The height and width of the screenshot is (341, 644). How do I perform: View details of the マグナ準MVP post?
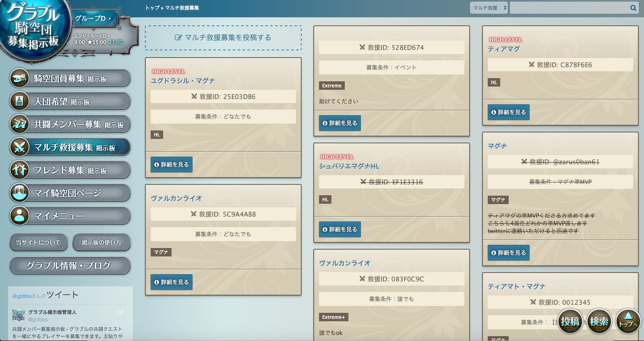click(509, 253)
